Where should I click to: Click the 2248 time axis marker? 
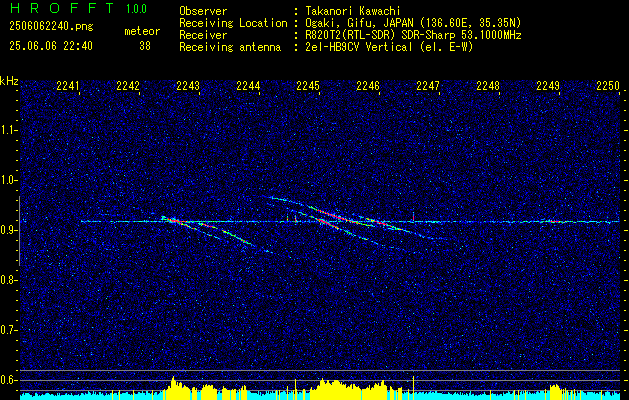pyautogui.click(x=488, y=86)
